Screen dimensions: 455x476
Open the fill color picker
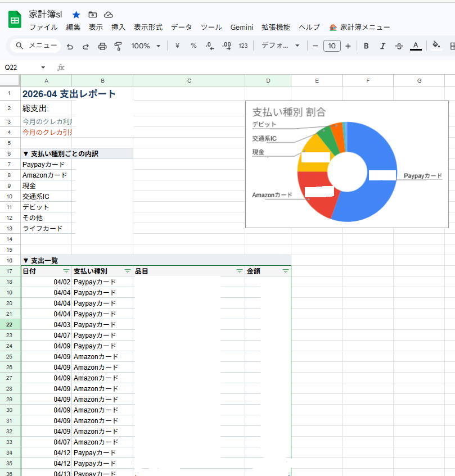click(x=436, y=46)
